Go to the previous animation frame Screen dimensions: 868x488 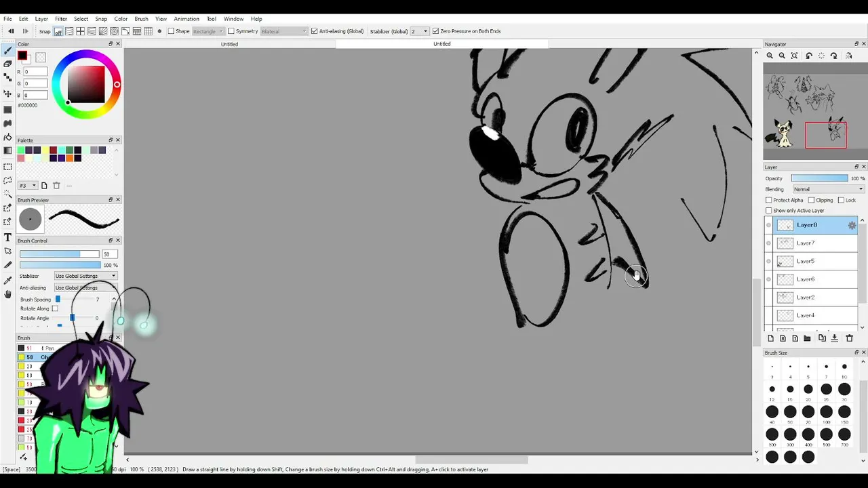(11, 31)
